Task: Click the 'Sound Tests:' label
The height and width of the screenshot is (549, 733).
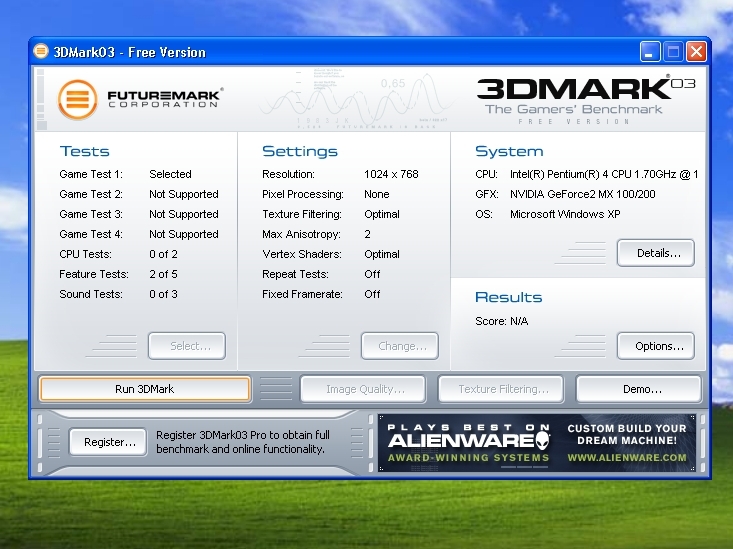Action: [x=91, y=295]
